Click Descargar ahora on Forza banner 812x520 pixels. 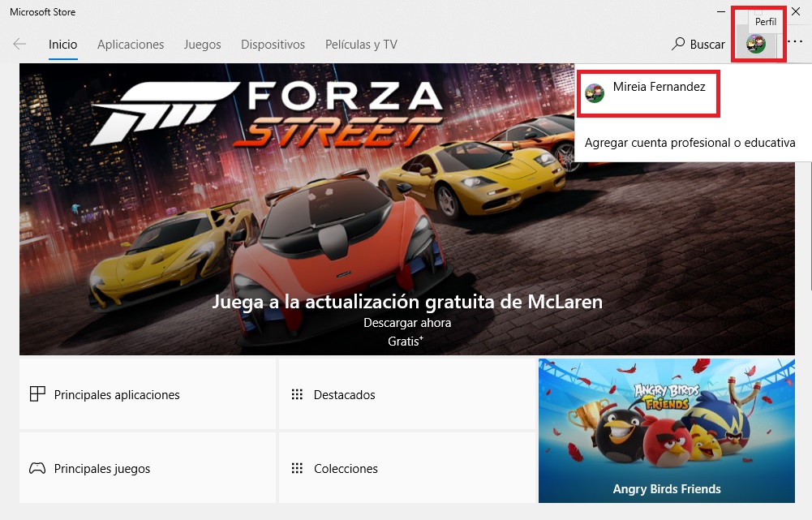407,323
